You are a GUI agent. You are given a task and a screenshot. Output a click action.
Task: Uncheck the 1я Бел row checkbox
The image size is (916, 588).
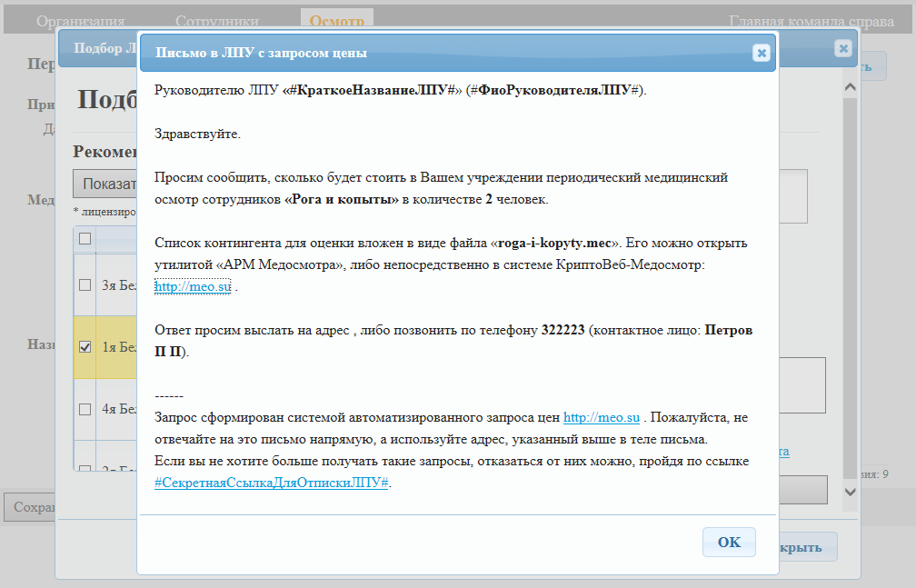pyautogui.click(x=85, y=347)
